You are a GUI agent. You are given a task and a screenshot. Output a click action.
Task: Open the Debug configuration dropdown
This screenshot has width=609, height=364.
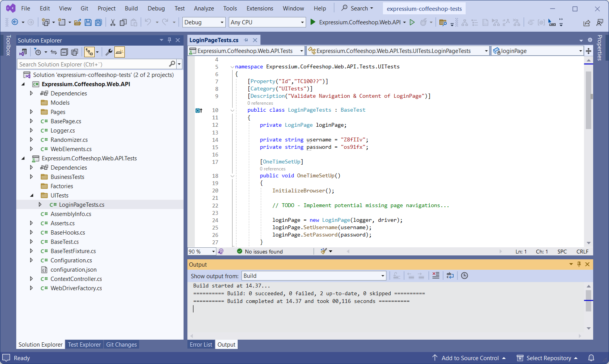point(204,22)
